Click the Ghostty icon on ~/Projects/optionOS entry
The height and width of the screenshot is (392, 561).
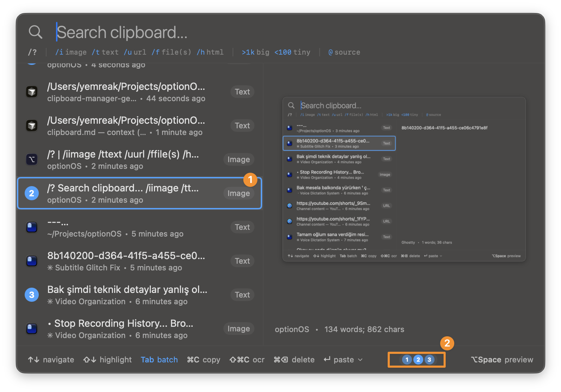click(x=32, y=227)
